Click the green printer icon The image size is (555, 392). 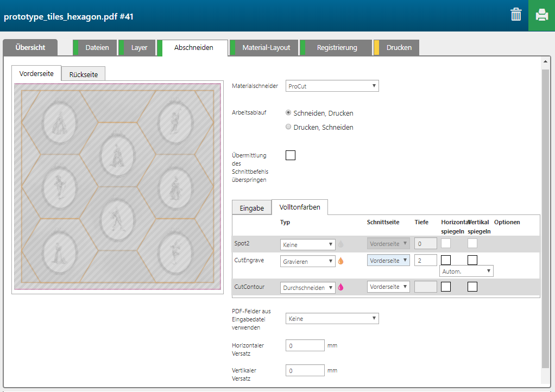click(x=541, y=15)
